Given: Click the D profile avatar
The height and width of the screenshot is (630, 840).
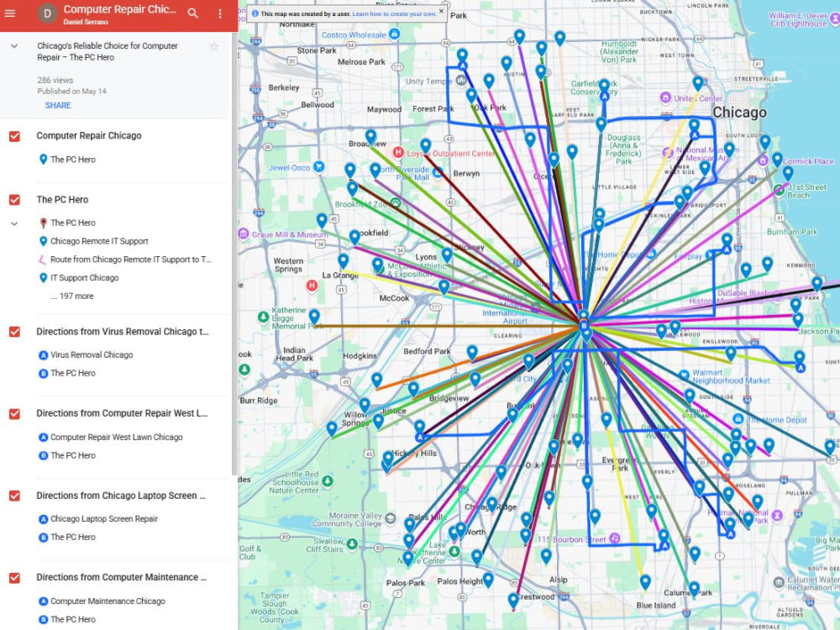Looking at the screenshot, I should [x=47, y=14].
